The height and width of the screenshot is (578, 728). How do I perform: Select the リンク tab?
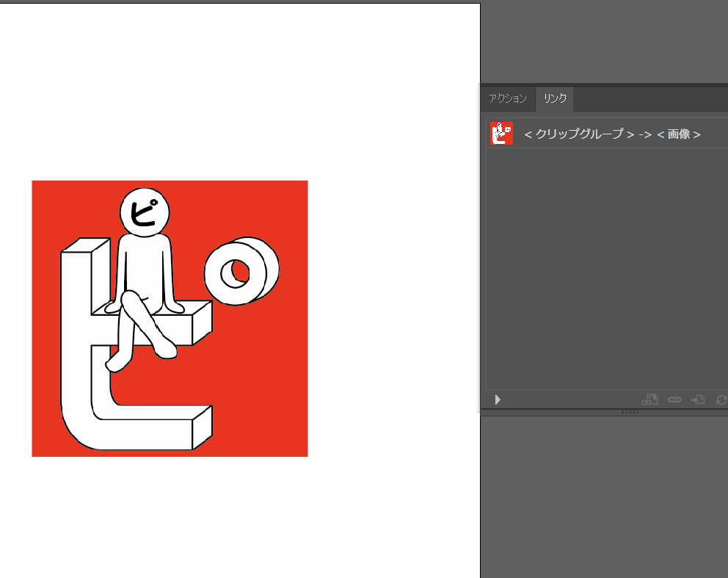tap(555, 98)
